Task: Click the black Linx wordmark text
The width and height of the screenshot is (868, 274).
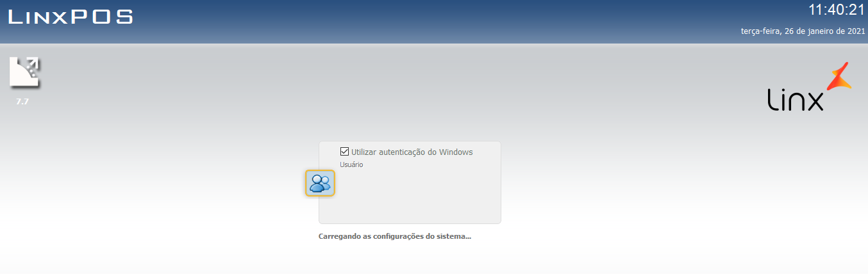Action: point(796,99)
